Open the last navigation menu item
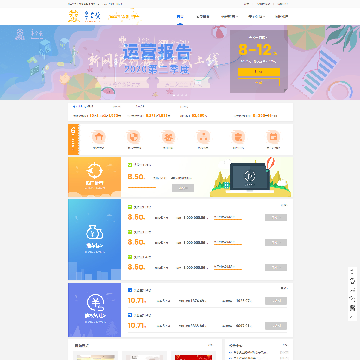Screen dimensions: 360x360 pyautogui.click(x=282, y=16)
